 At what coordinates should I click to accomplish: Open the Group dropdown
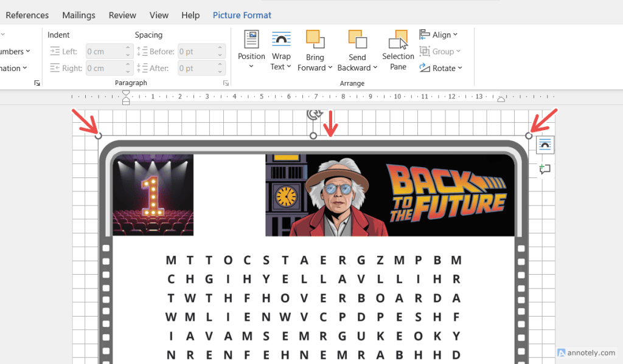click(x=440, y=51)
